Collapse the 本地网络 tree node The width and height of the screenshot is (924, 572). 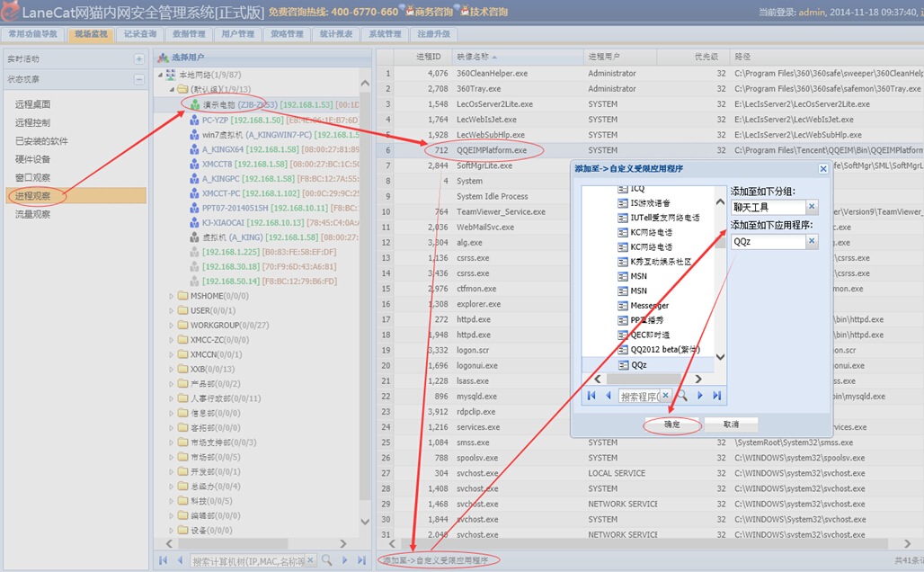[x=161, y=75]
